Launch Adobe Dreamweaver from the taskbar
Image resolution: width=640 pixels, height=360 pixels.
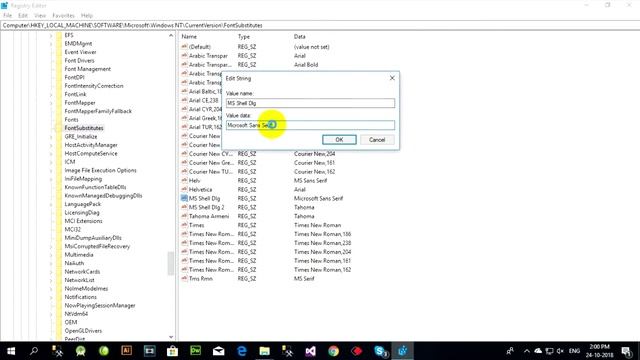[196, 351]
